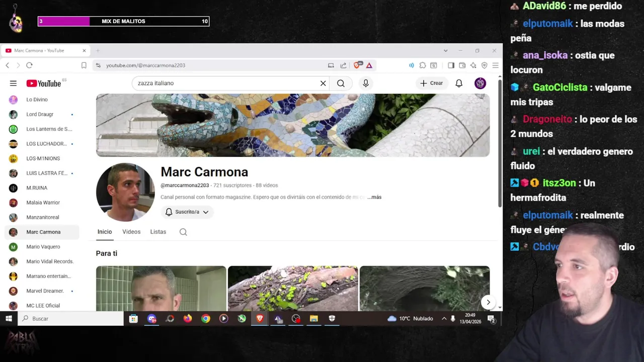Select the Marc Carmona browser tab
This screenshot has width=644, height=362.
(x=44, y=51)
